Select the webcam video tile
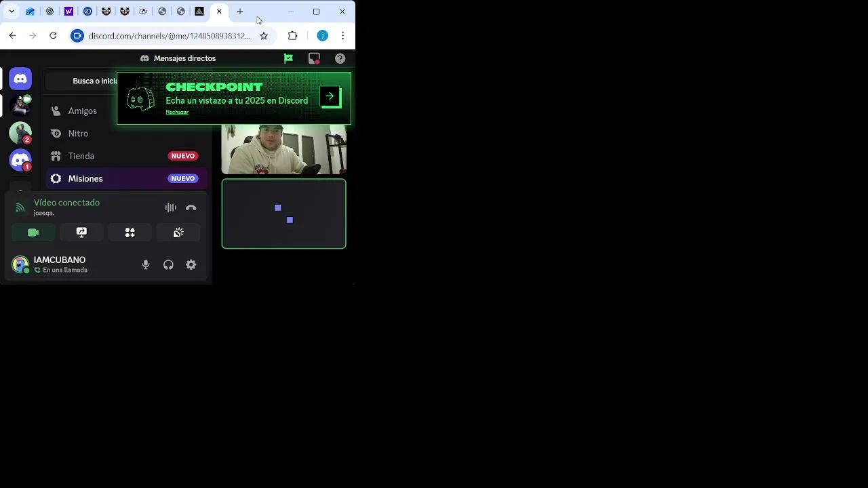The height and width of the screenshot is (488, 868). [x=284, y=149]
